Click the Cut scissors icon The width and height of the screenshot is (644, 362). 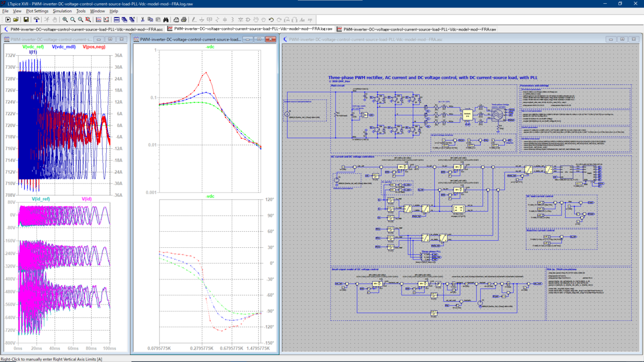tap(143, 19)
